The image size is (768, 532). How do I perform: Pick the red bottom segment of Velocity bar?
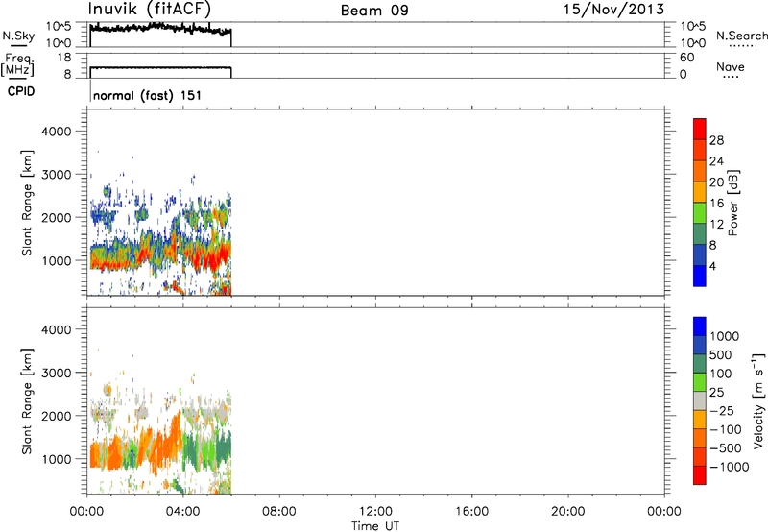point(700,475)
